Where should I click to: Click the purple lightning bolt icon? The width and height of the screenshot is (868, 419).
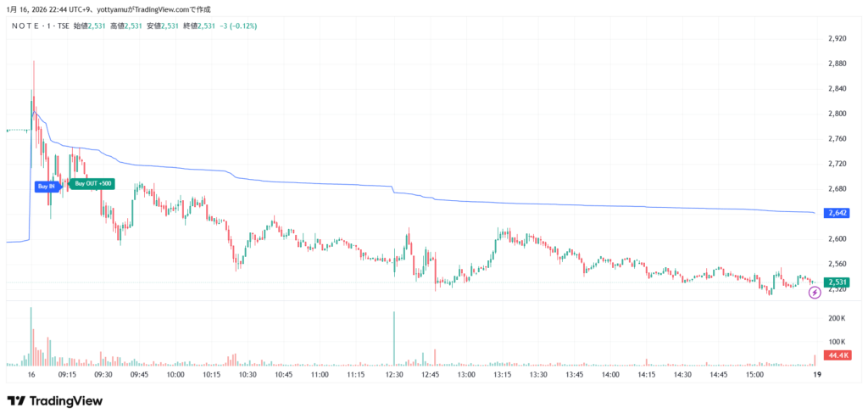[x=815, y=293]
